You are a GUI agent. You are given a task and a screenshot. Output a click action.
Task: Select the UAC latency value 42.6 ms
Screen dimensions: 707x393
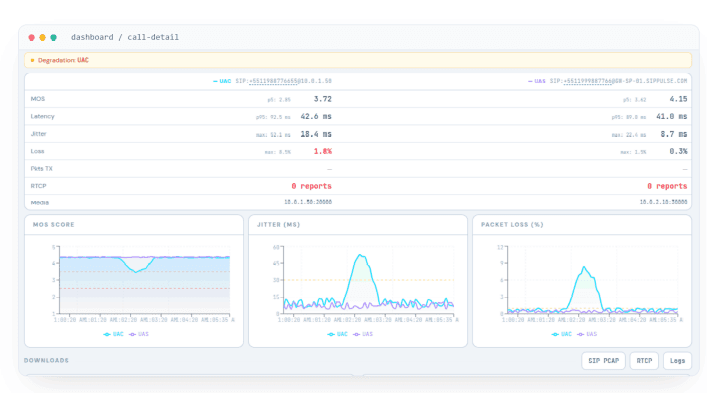tap(316, 116)
